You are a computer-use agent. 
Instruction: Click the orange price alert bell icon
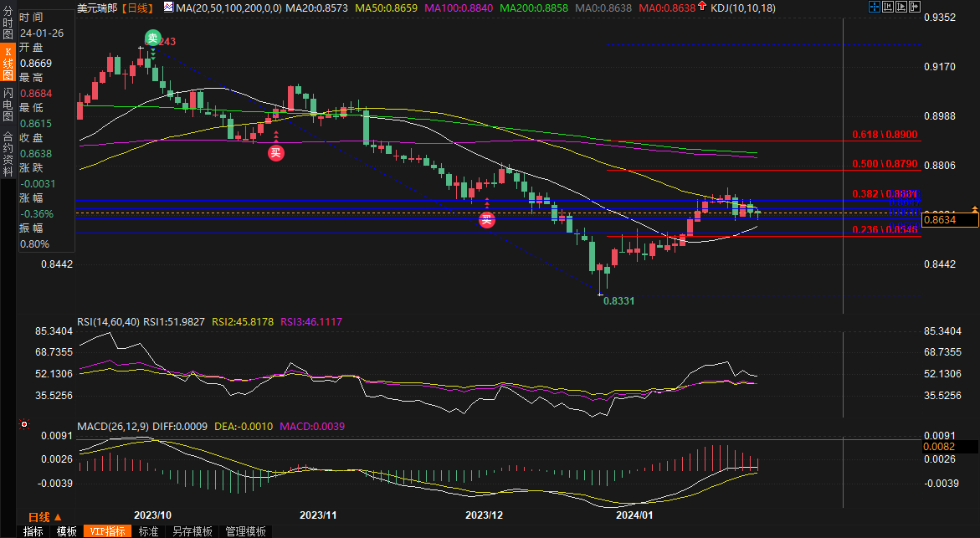973,208
